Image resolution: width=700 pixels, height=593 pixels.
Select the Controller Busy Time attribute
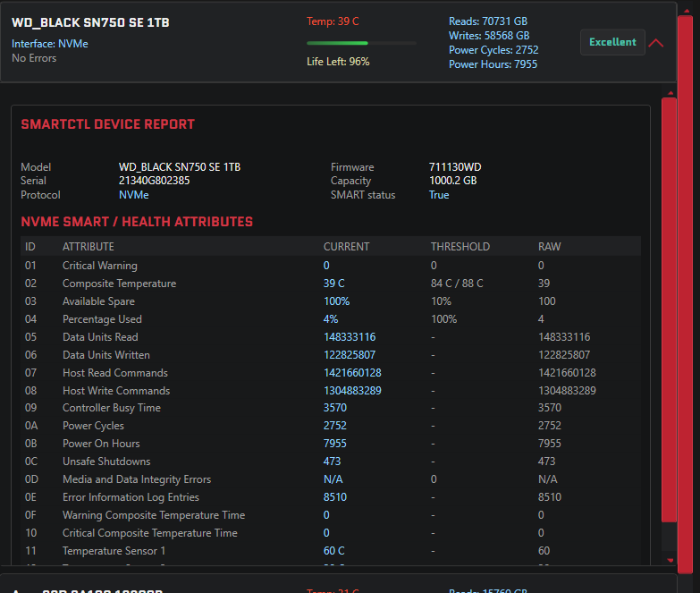(112, 408)
